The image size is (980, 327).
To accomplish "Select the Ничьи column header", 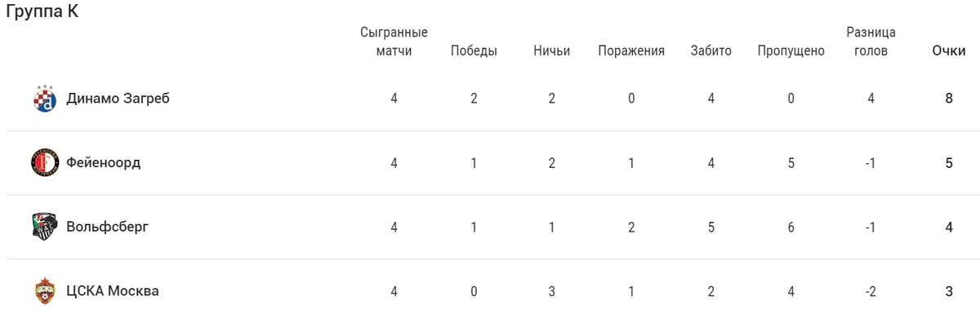I will [x=552, y=51].
